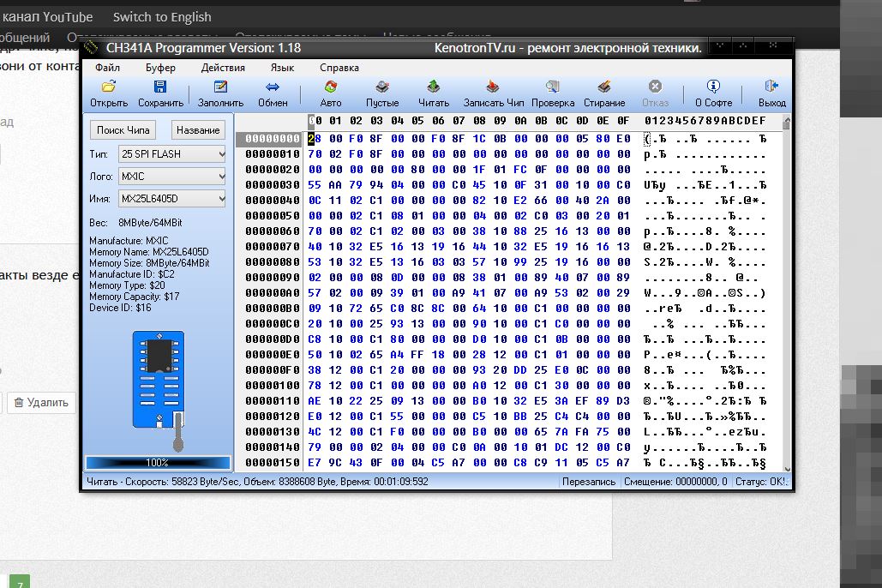Expand the Лого dropdown showing MXIC
Screen dimensions: 882x588
pos(172,177)
